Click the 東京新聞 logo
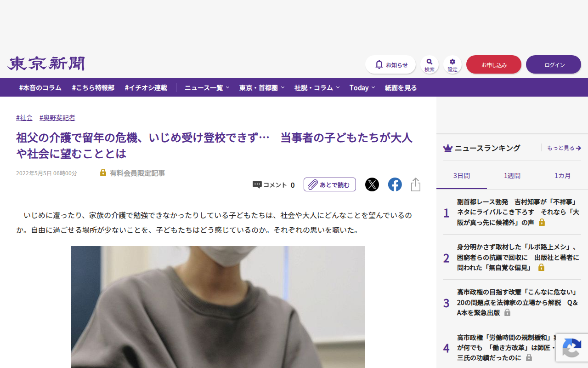588x368 pixels. point(46,63)
